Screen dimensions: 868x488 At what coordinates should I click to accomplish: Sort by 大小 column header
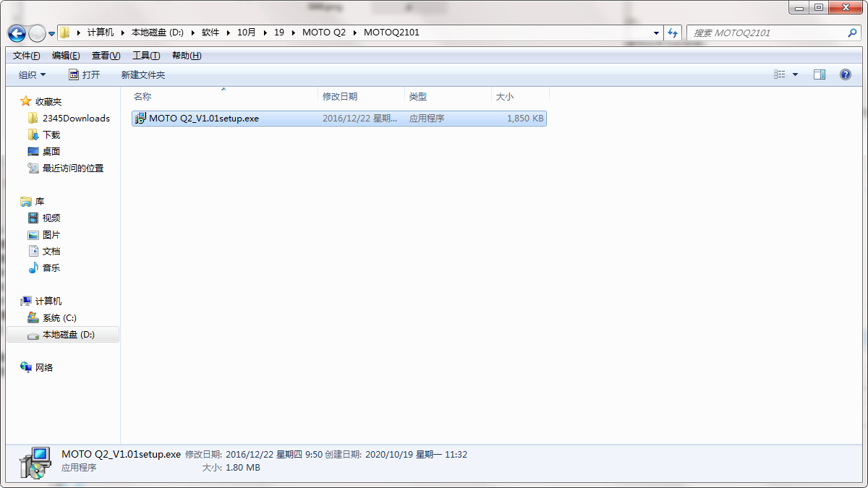point(521,96)
